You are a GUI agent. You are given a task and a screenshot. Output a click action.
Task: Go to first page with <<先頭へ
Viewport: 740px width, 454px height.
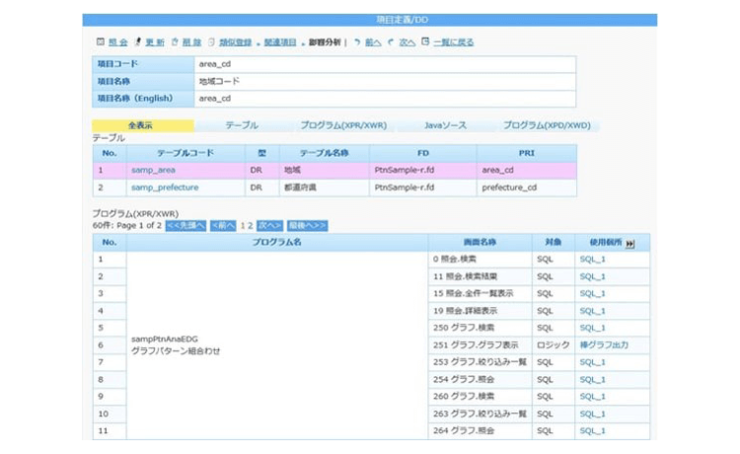point(186,226)
